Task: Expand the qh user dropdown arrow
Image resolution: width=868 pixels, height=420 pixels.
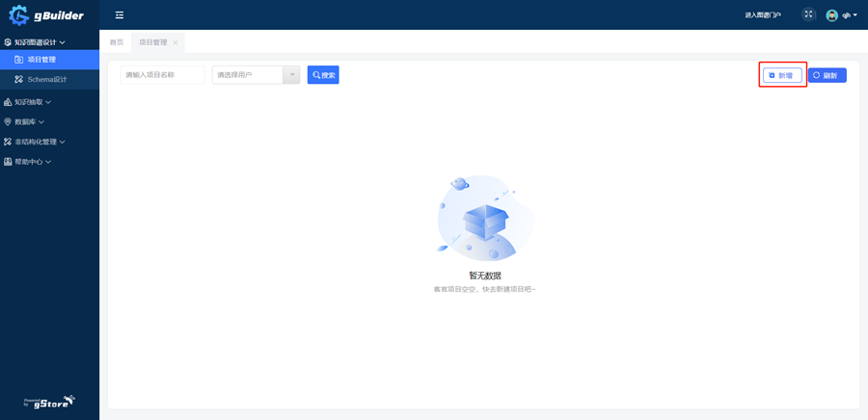Action: point(855,15)
